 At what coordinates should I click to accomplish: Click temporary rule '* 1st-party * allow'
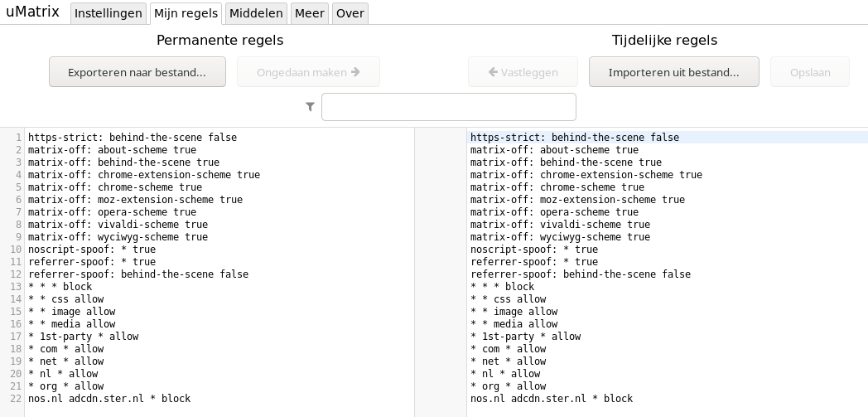[x=525, y=337]
